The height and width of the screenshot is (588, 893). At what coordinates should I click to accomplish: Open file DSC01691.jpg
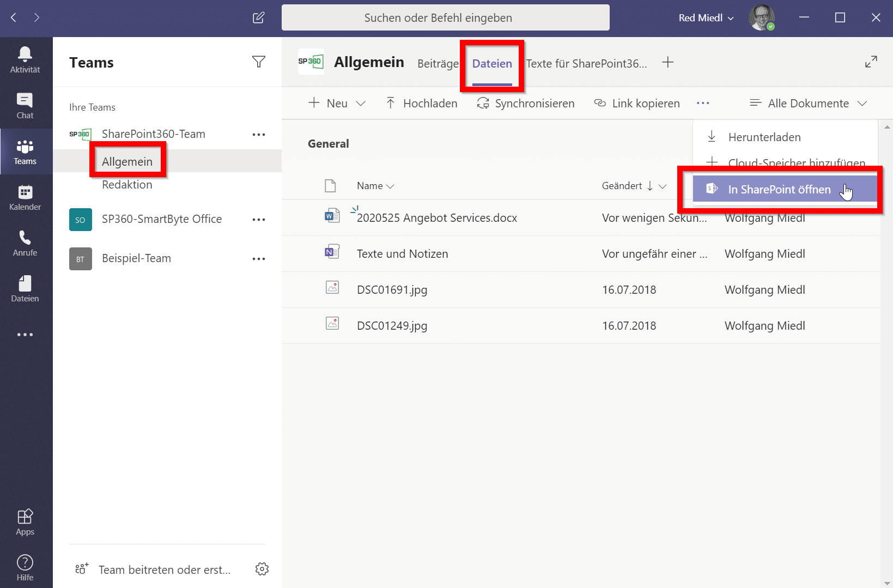tap(392, 290)
